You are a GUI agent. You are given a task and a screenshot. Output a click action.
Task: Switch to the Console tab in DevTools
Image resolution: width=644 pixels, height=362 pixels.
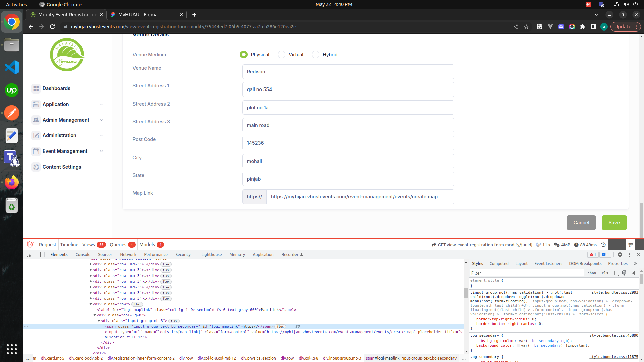click(x=83, y=255)
